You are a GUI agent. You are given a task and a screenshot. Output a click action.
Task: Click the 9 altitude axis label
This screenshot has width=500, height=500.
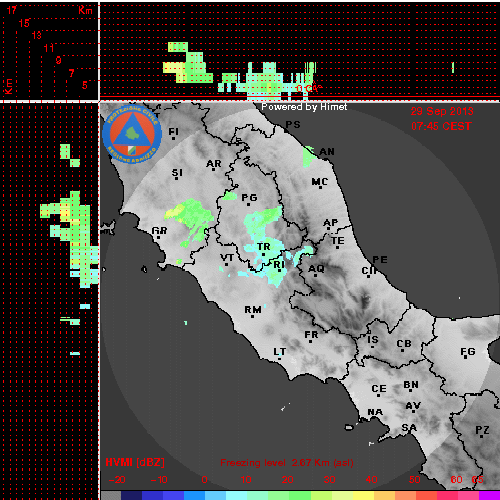click(59, 60)
